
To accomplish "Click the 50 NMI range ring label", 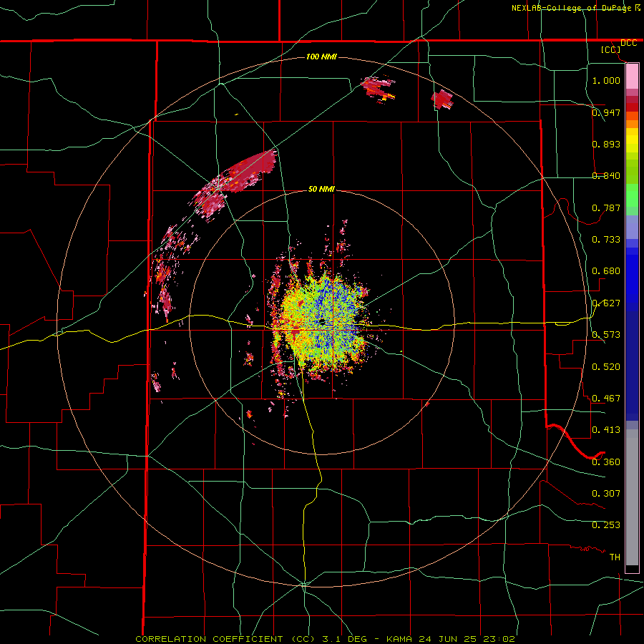I will point(321,189).
